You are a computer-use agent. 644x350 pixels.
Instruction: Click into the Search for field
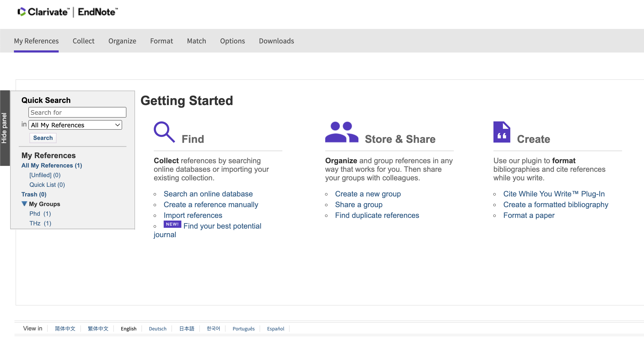pos(77,112)
